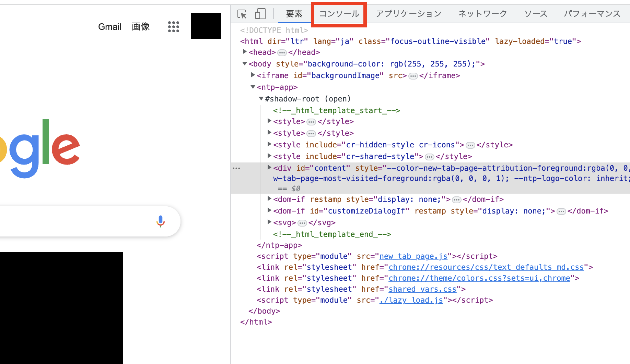Expand the head element triangle
Image resolution: width=630 pixels, height=364 pixels.
tap(245, 52)
